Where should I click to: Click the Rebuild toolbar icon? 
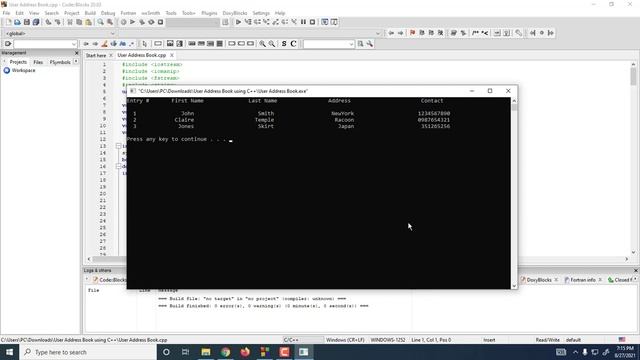coord(151,22)
